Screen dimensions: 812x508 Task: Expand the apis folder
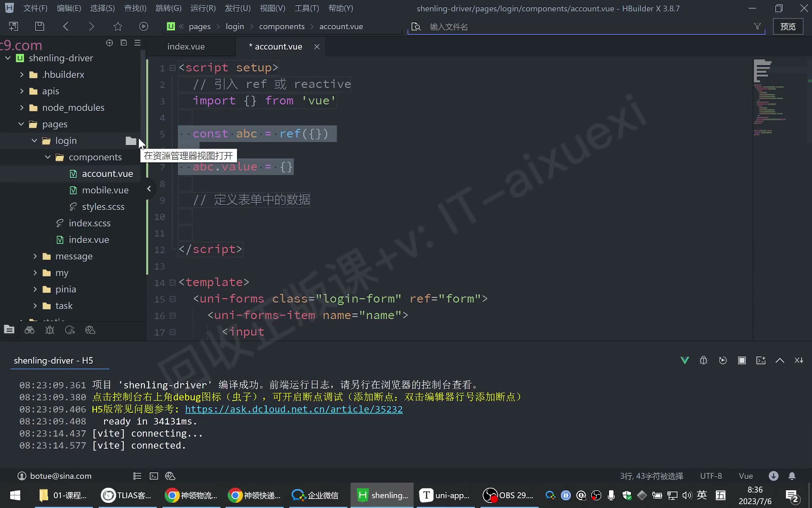(22, 91)
